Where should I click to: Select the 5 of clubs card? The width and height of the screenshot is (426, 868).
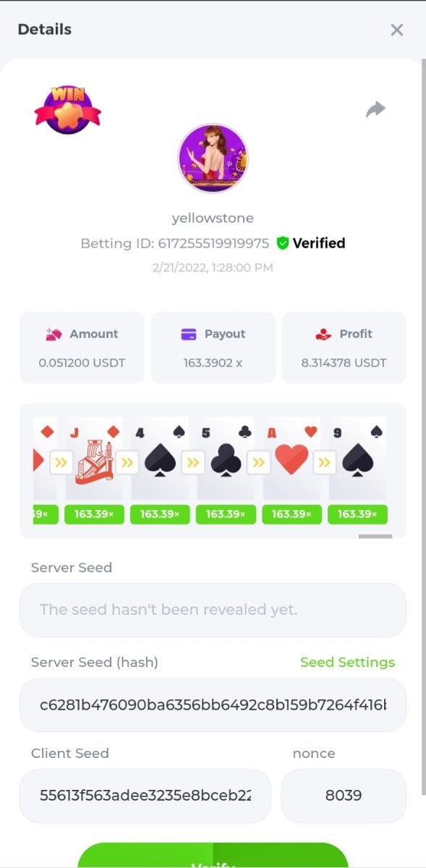coord(225,459)
